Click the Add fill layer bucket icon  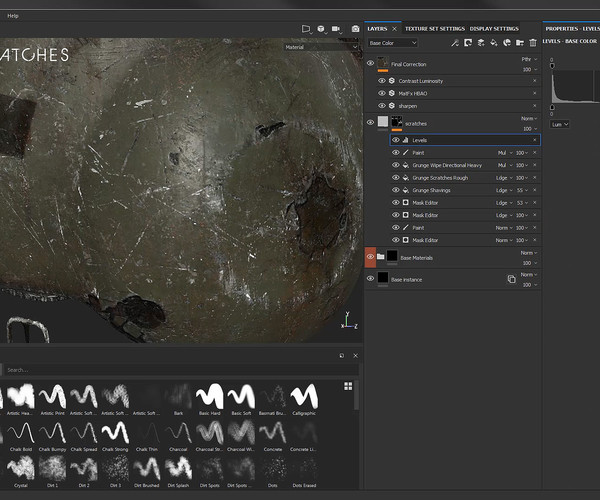(494, 43)
